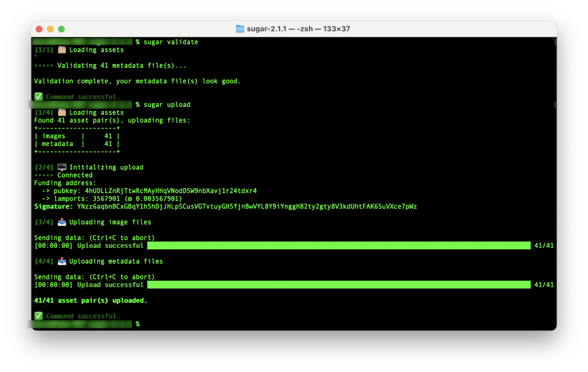Click the "Funding address:" label

coord(65,183)
